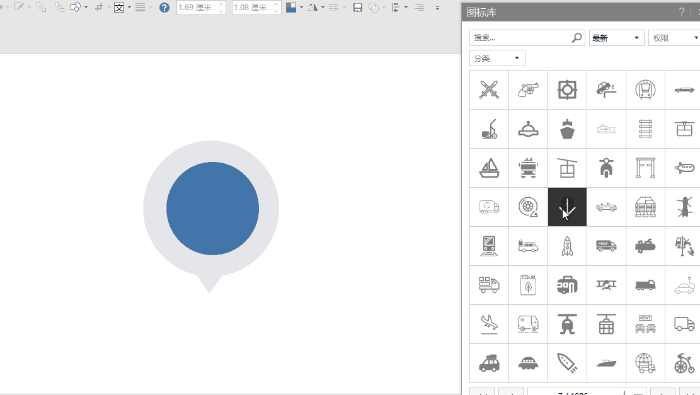
Task: Select the fuel canister with leaf icon
Action: point(528,285)
